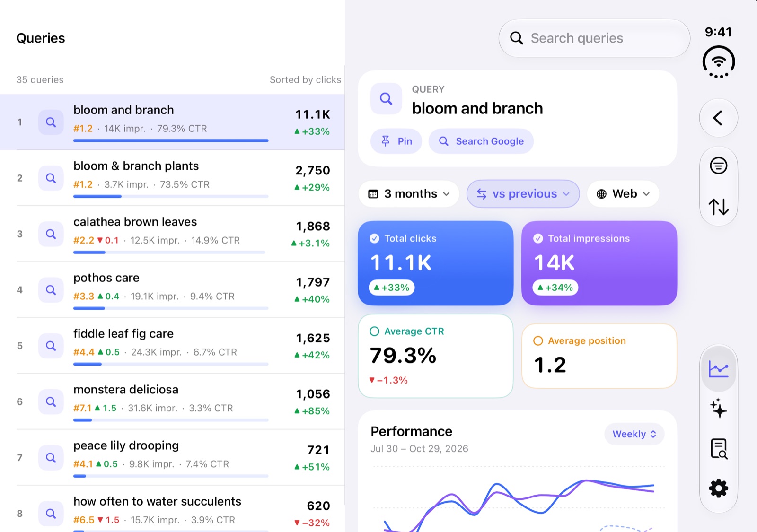Click magnifier icon for how often to water succulents
The width and height of the screenshot is (757, 532).
pyautogui.click(x=51, y=513)
